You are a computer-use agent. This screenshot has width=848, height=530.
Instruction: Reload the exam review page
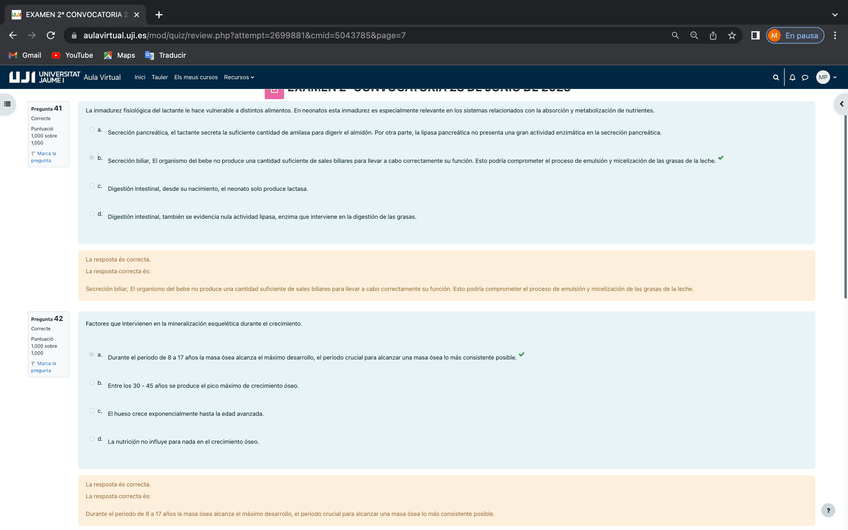tap(51, 35)
